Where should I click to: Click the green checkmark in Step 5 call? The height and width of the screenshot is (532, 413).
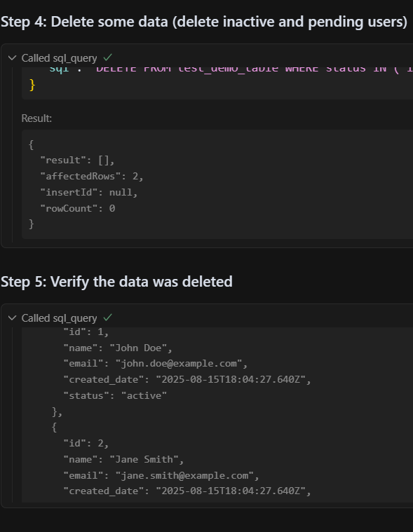click(107, 318)
